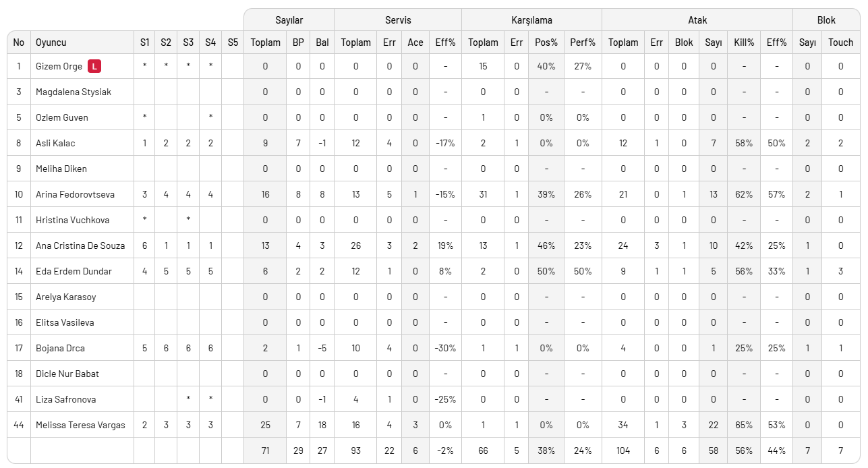Screen dimensions: 868x468
Task: Open player Melissa Teresa Vargas
Action: (x=80, y=425)
